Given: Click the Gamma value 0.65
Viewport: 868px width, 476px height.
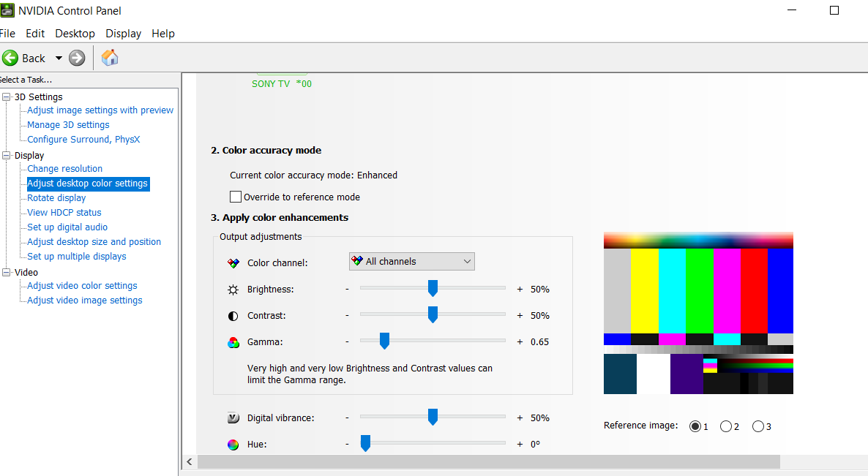Looking at the screenshot, I should tap(539, 342).
